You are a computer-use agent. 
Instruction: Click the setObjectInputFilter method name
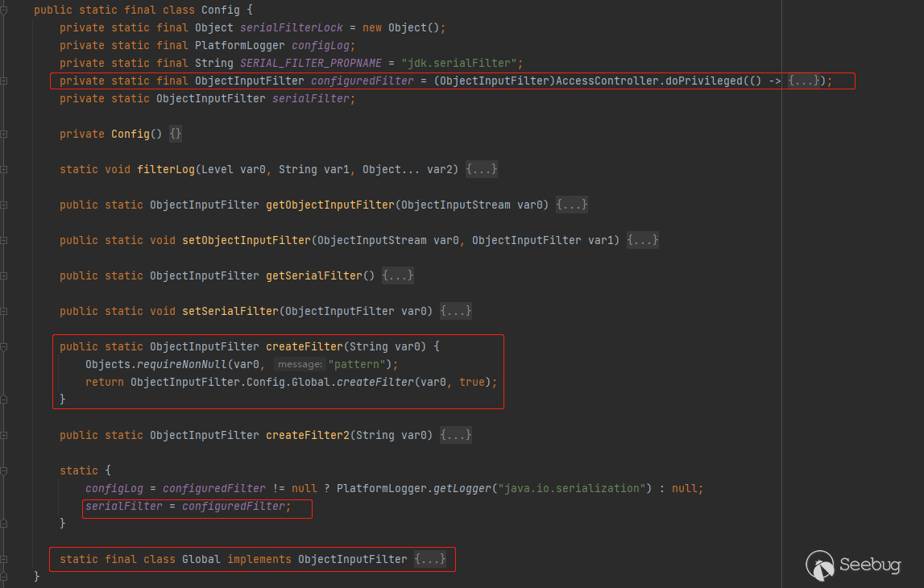click(x=247, y=240)
